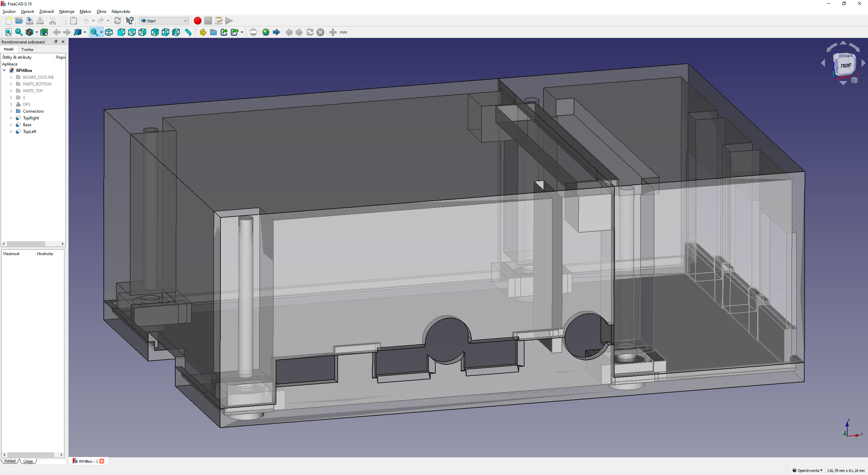Screen dimensions: 868x475
Task: Click the FRONT face of the navigation cube
Action: [845, 65]
